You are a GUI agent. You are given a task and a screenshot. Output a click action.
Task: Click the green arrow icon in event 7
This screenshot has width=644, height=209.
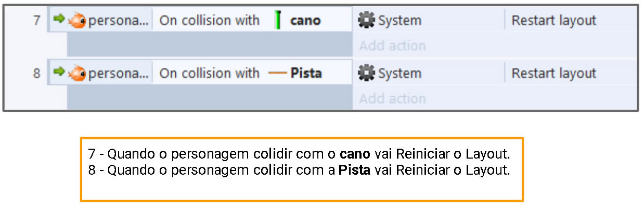[x=59, y=19]
